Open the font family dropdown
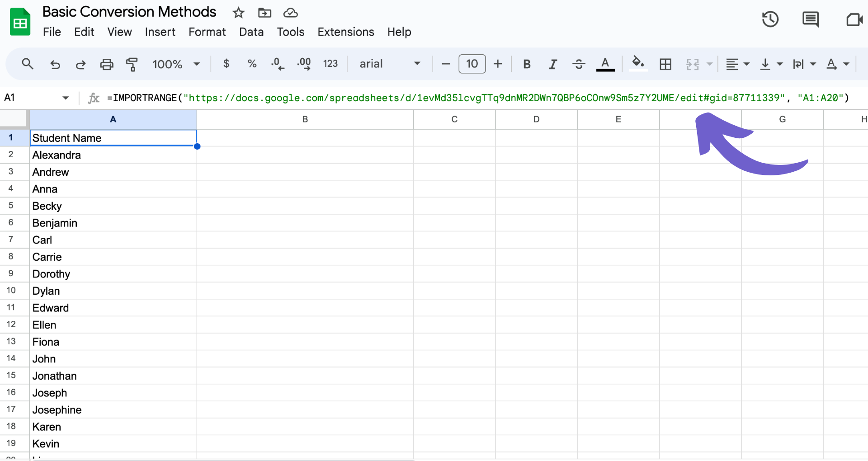This screenshot has width=868, height=461. click(x=389, y=64)
